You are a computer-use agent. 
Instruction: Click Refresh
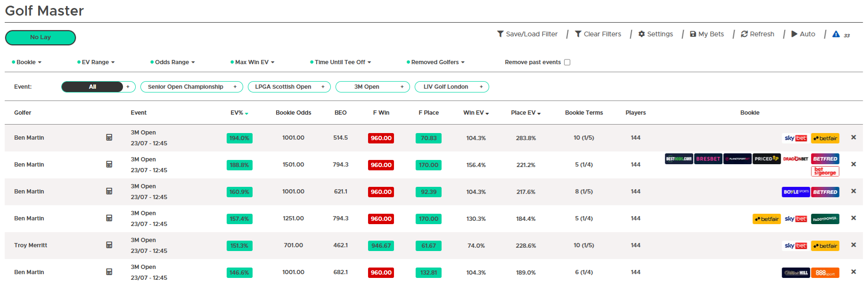[758, 34]
